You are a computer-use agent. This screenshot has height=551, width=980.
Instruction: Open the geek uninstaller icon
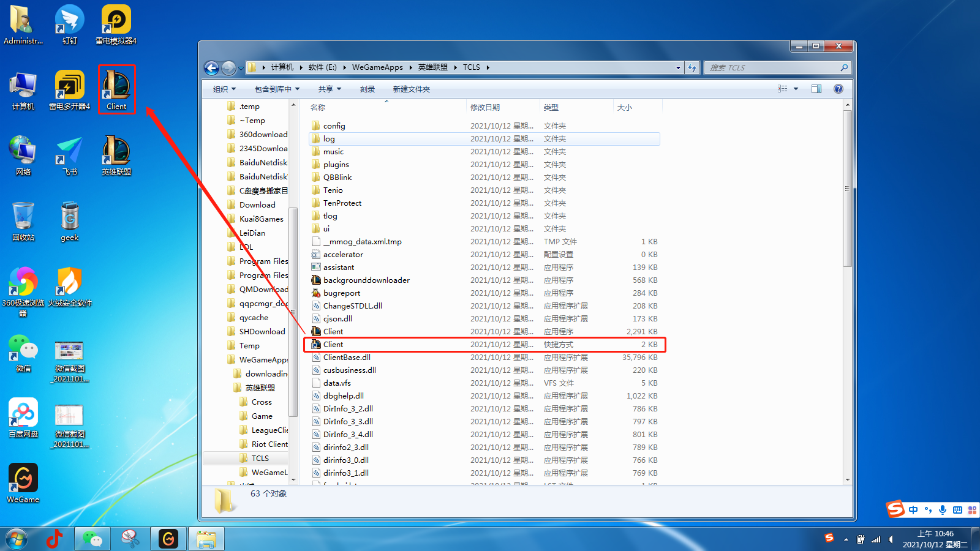coord(70,221)
